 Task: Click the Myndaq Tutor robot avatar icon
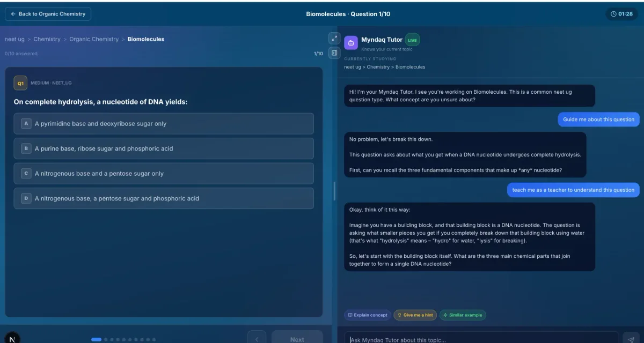[351, 43]
